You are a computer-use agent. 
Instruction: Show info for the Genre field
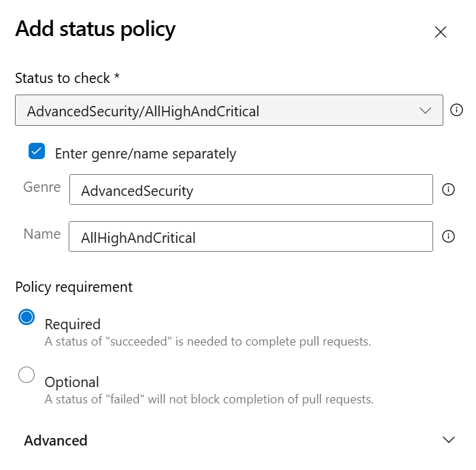pyautogui.click(x=448, y=190)
